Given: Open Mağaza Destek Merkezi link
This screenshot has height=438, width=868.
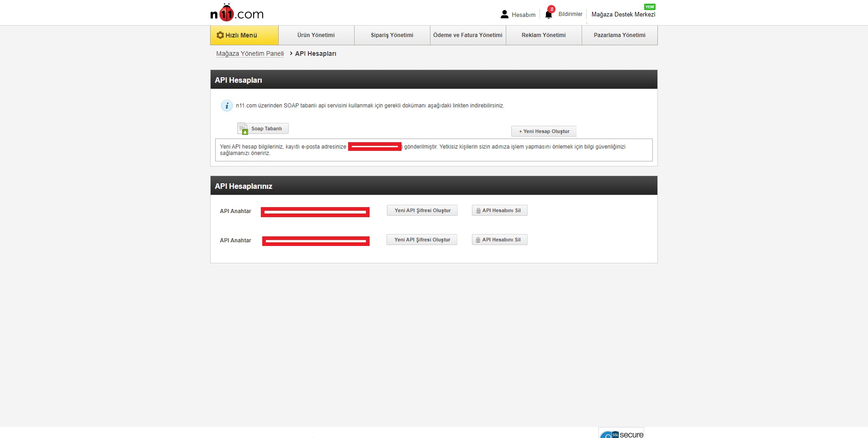Looking at the screenshot, I should pos(623,15).
